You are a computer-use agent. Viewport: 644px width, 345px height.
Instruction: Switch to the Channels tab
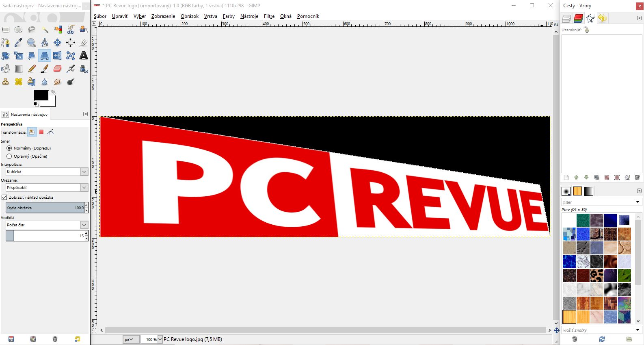578,18
